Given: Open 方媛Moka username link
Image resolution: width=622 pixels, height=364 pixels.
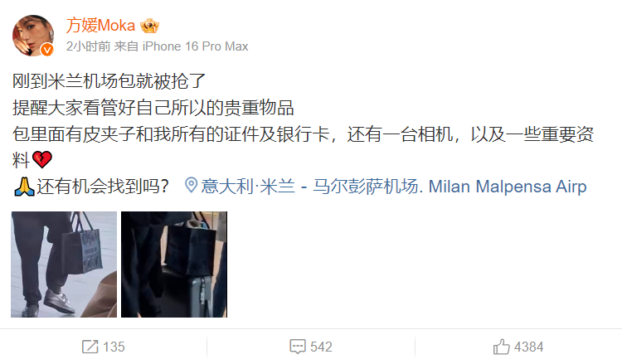Looking at the screenshot, I should 100,26.
